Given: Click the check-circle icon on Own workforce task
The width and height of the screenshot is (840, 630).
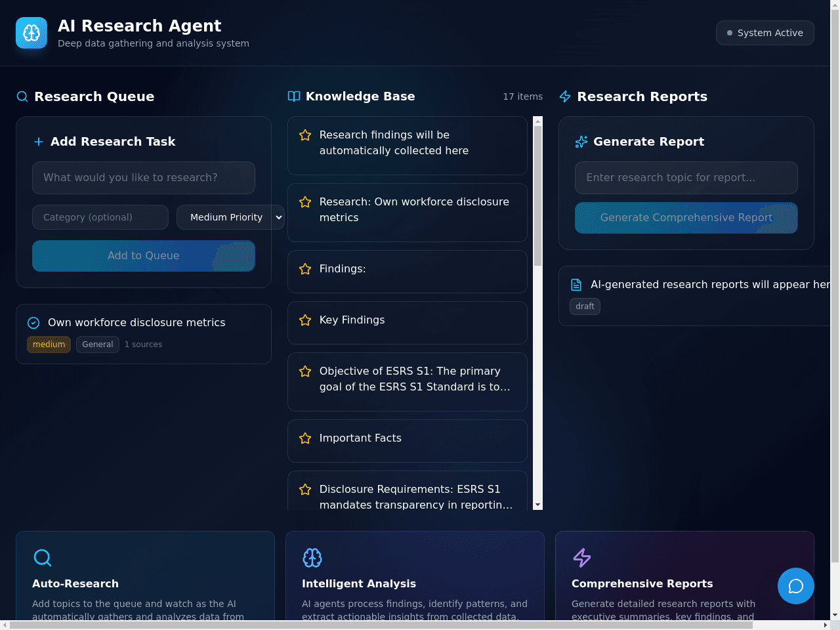Looking at the screenshot, I should 33,323.
